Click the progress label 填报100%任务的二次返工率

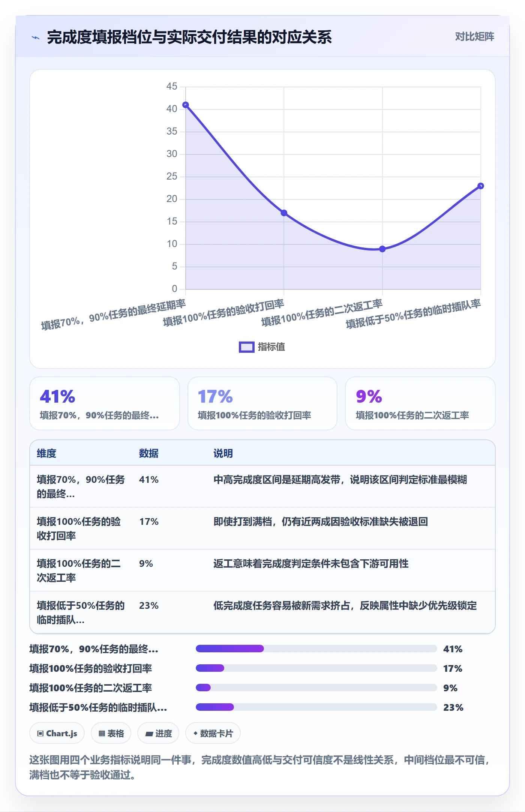tap(91, 688)
